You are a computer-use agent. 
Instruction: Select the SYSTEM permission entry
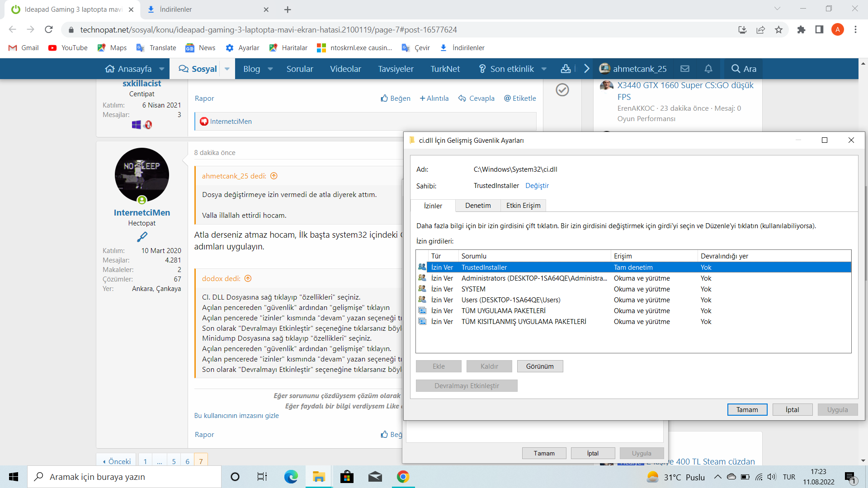tap(473, 289)
